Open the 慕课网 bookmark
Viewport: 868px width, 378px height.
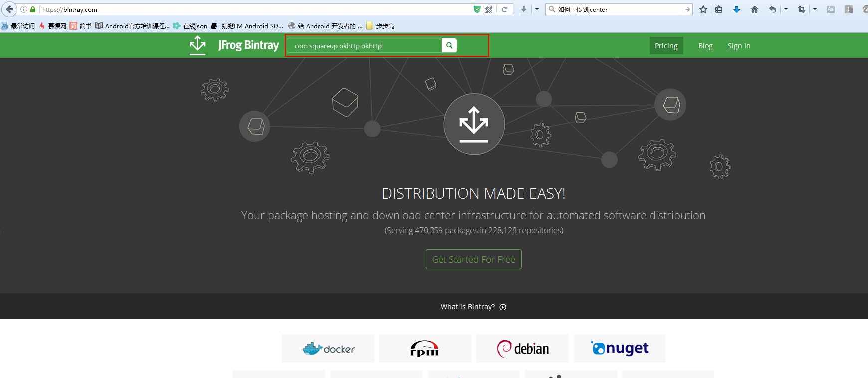coord(52,26)
